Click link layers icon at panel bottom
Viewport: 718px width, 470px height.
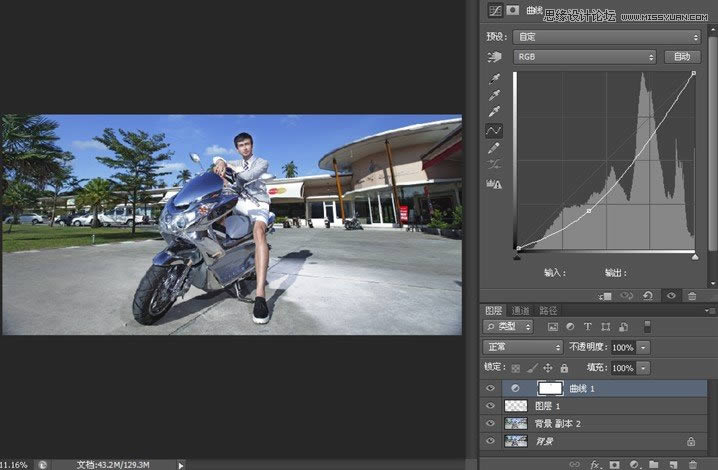point(574,465)
